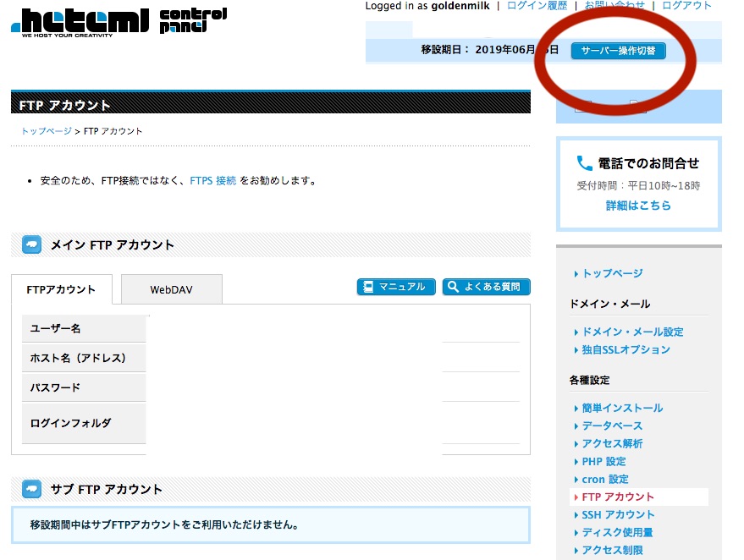
Task: Click the book icon on マニュアル button
Action: click(368, 287)
